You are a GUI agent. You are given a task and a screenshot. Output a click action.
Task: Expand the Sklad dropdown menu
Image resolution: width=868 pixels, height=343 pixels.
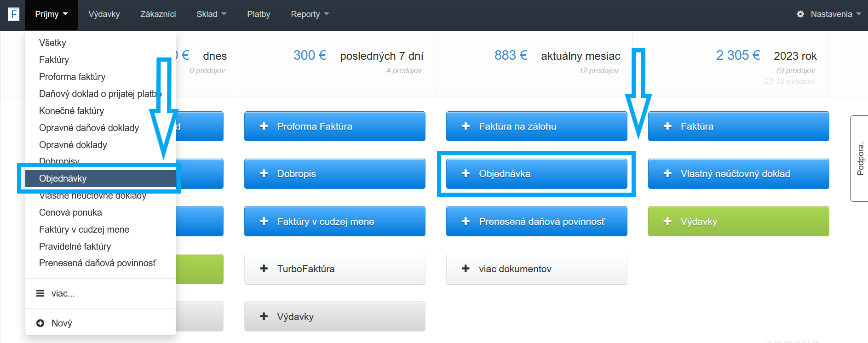click(x=211, y=14)
